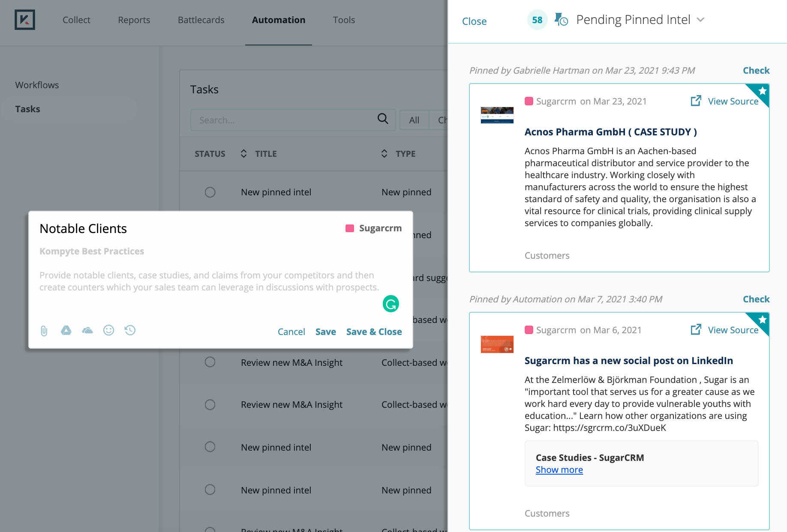Screen dimensions: 787x532
Task: Click Customers tag on LinkedIn post card
Action: tap(547, 514)
